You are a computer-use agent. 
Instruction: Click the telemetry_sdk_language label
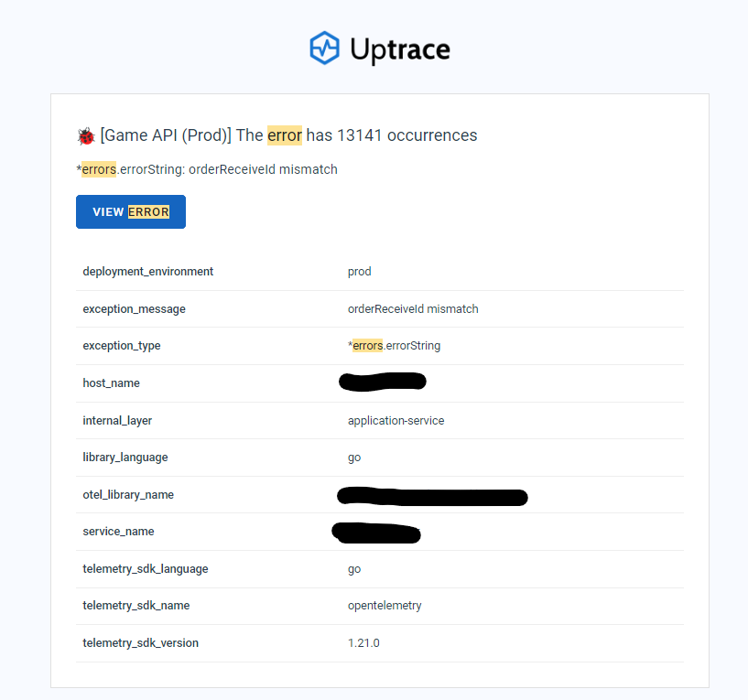click(x=146, y=569)
